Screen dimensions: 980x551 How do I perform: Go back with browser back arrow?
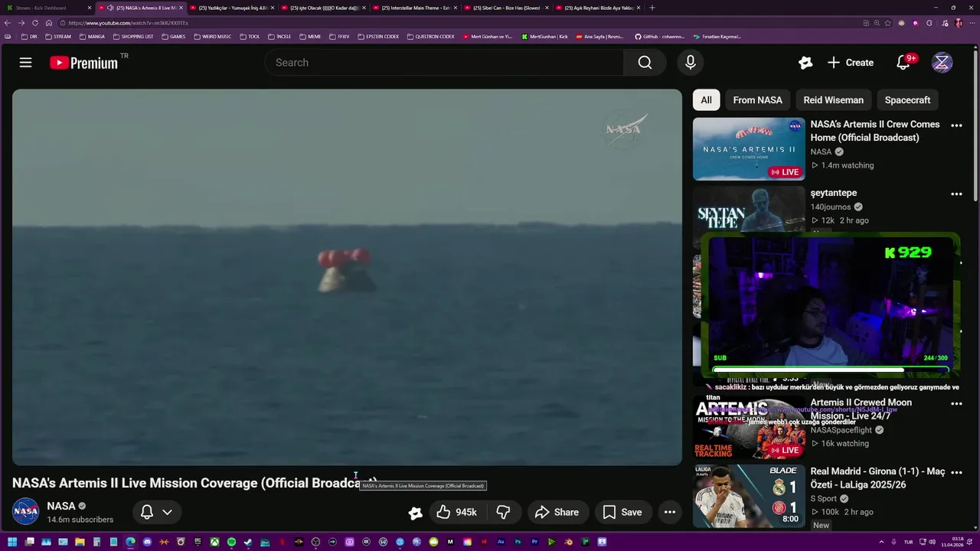[8, 23]
